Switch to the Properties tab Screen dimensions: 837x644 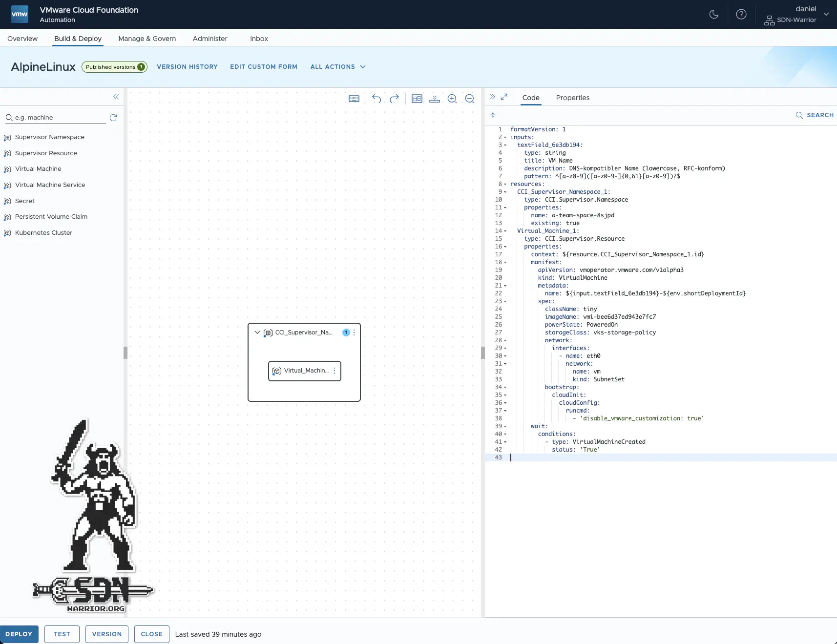pos(572,98)
